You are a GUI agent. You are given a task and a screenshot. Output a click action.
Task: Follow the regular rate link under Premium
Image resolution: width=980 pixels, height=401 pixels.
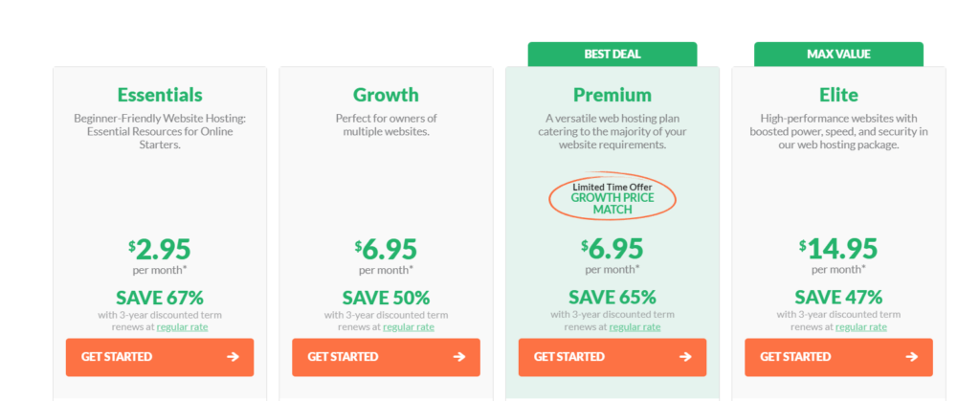click(635, 326)
